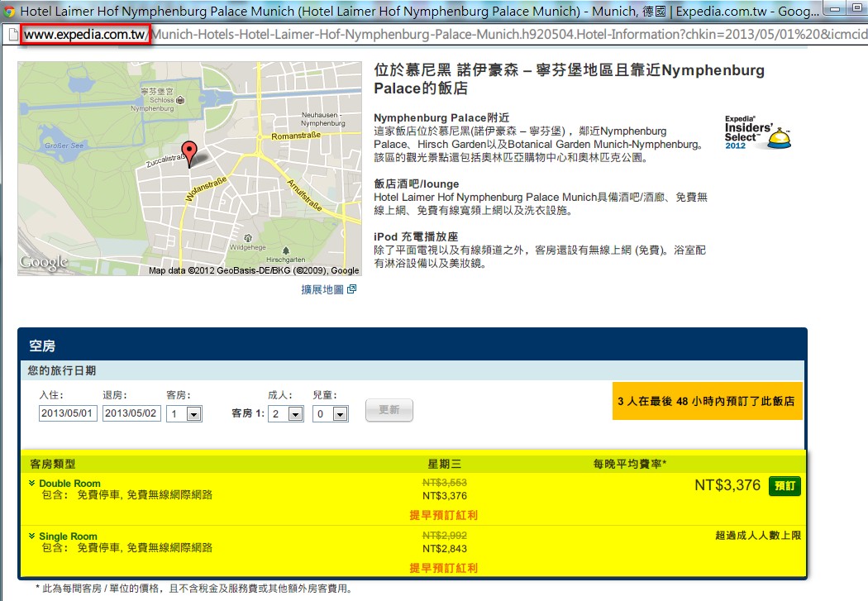Open the 兒童 children dropdown
Image resolution: width=868 pixels, height=601 pixels.
tap(331, 413)
